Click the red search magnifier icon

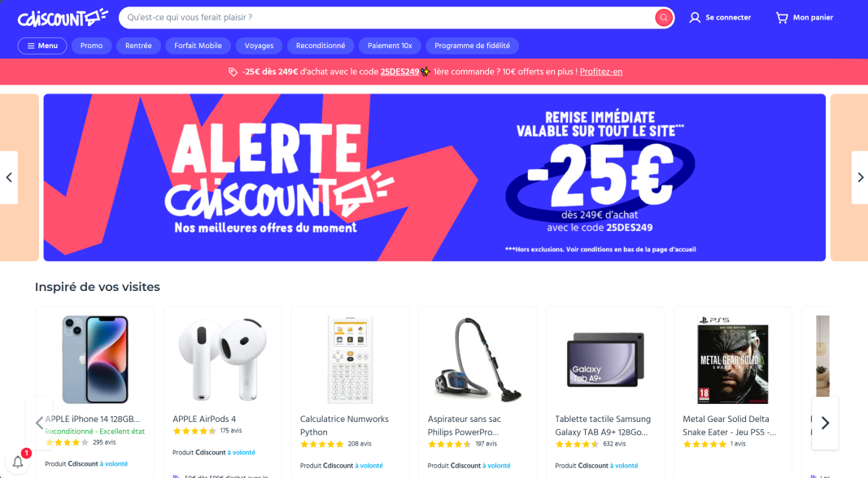click(x=663, y=18)
